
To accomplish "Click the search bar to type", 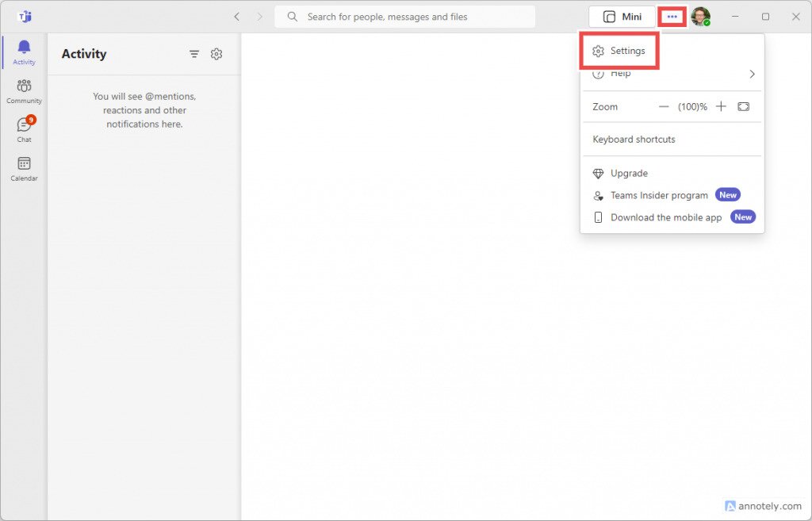I will coord(404,16).
